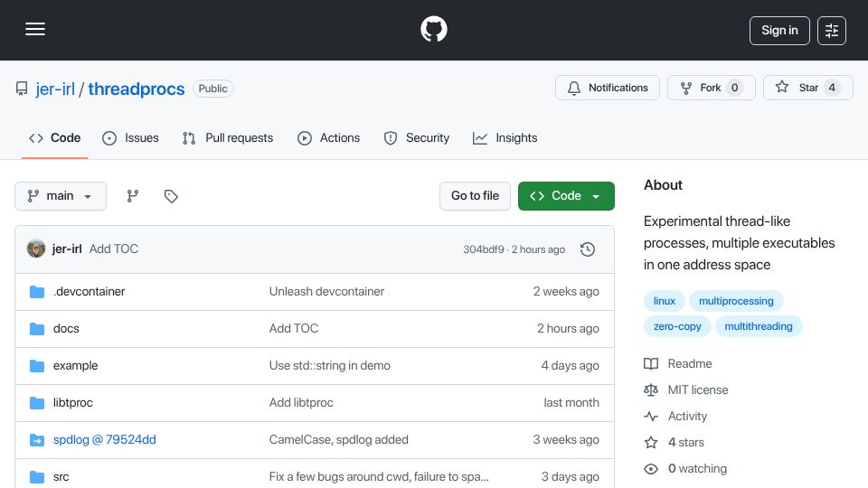Open commit Fix a few bugs around cwd
868x488 pixels.
pos(379,477)
